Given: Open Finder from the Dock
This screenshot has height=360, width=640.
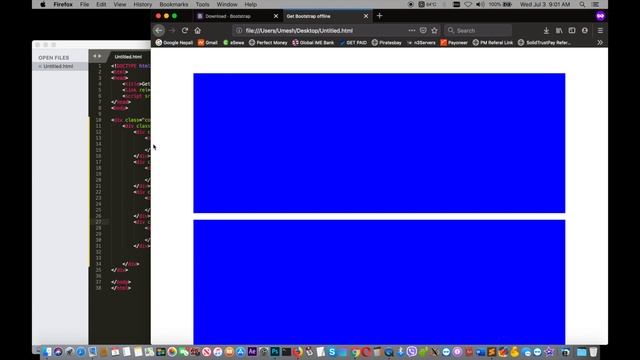Looking at the screenshot, I should [47, 352].
